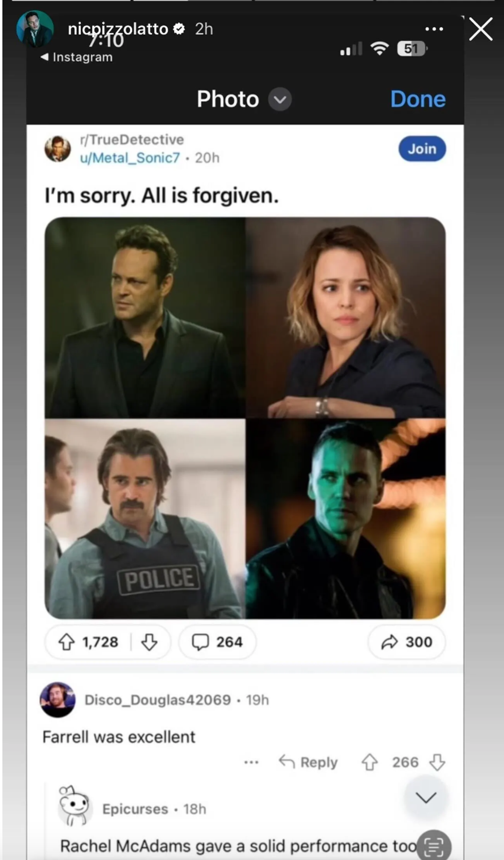The height and width of the screenshot is (860, 504).
Task: Open the u/Metal_Sonic7 user profile link
Action: coord(130,157)
